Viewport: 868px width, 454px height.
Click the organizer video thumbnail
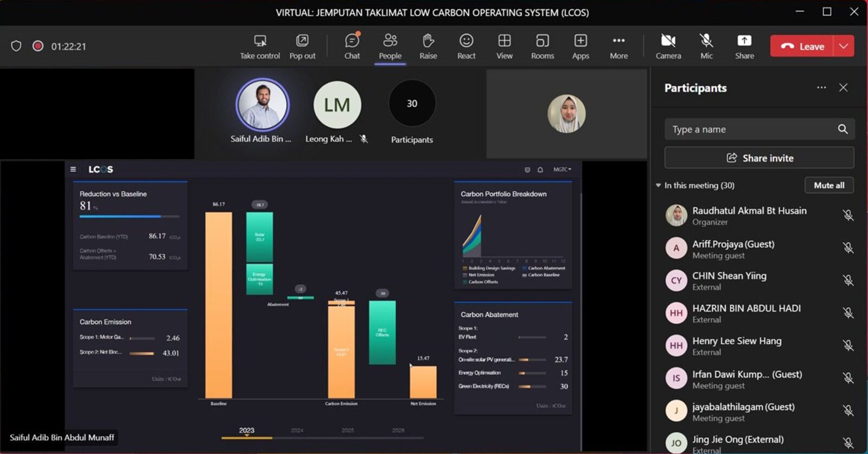click(x=566, y=114)
